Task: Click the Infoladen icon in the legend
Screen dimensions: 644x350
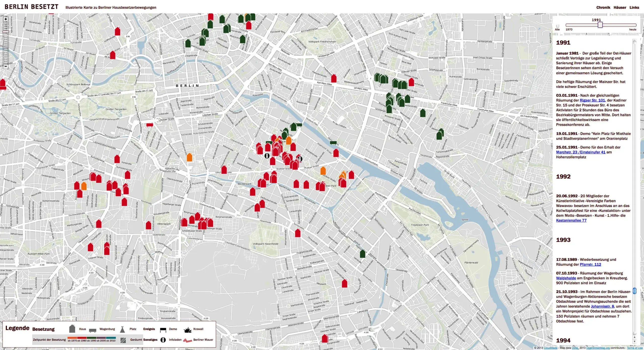Action: click(x=163, y=340)
